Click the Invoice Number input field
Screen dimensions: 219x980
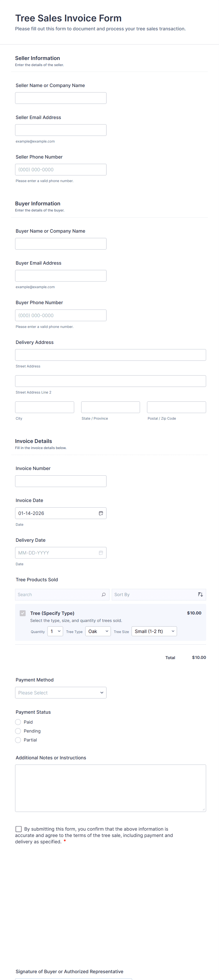[61, 481]
